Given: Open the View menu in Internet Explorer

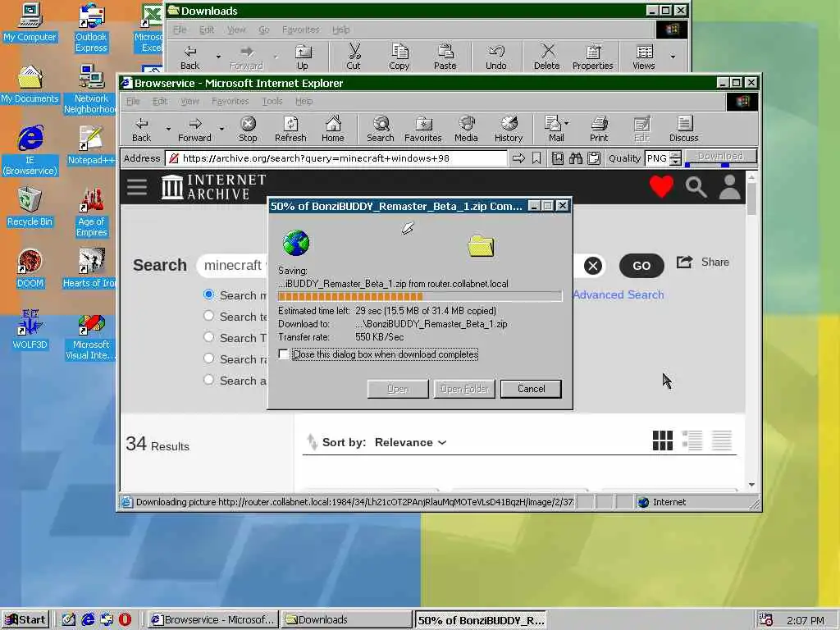Looking at the screenshot, I should click(189, 101).
